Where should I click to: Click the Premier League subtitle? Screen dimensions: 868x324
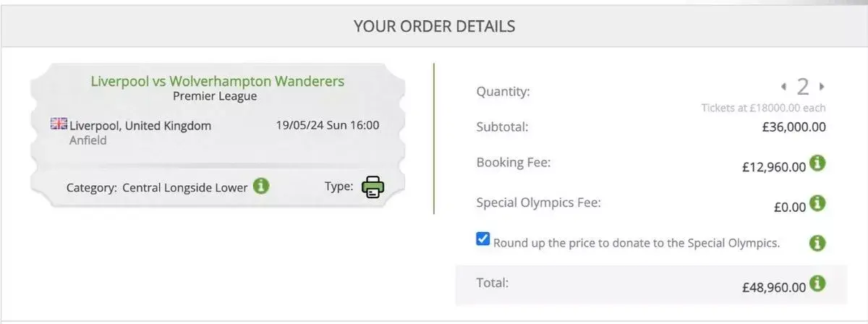[x=215, y=96]
